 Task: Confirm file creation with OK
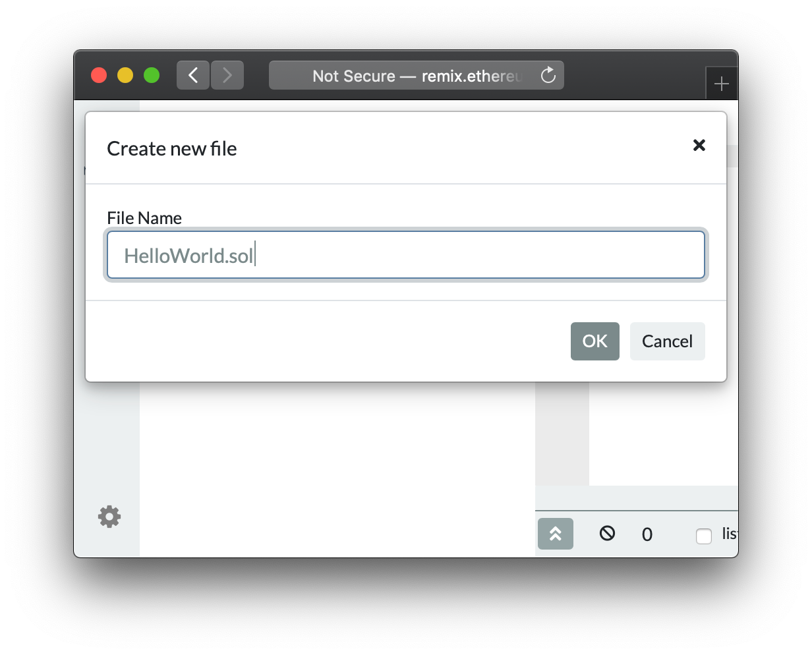click(x=594, y=341)
